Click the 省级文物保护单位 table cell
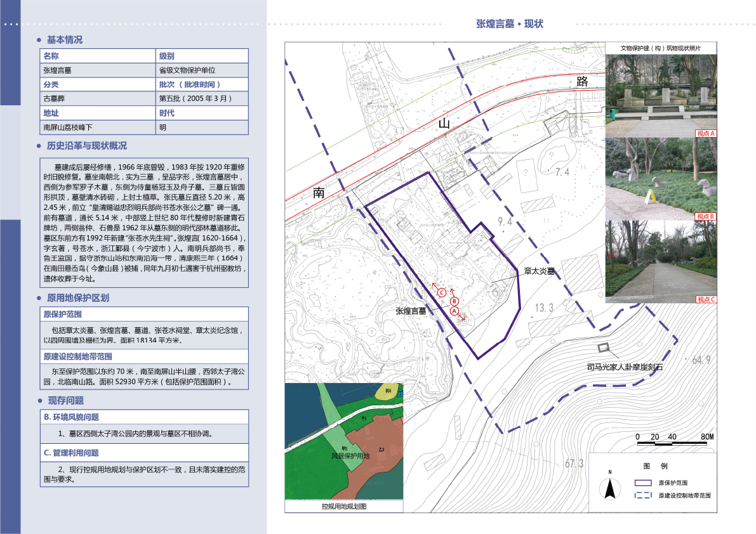 click(x=202, y=70)
